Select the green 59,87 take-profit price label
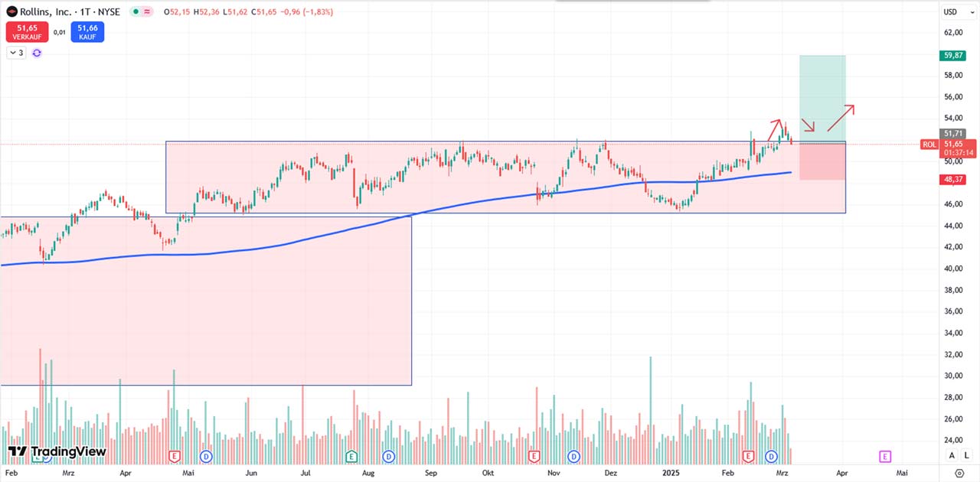 [x=952, y=55]
